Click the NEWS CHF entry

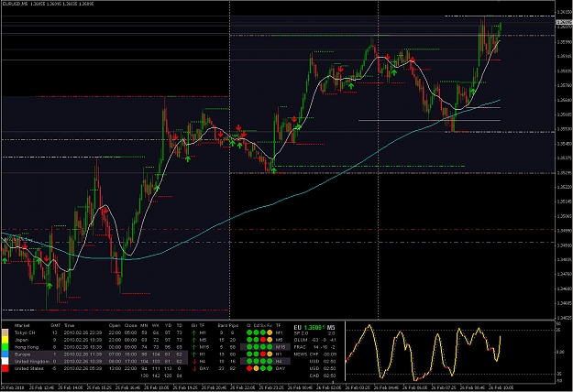coord(315,354)
